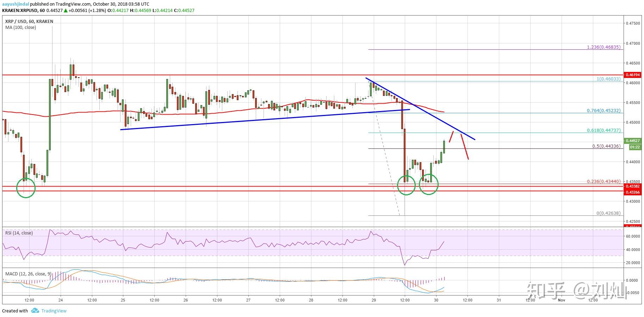
Task: Click the 0.46500 price axis value
Action: pyautogui.click(x=633, y=63)
